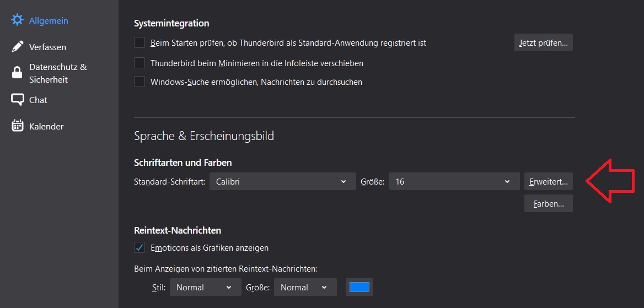This screenshot has width=644, height=308.
Task: Uncheck Emoticons als Grafiken anzeigen
Action: (x=139, y=247)
